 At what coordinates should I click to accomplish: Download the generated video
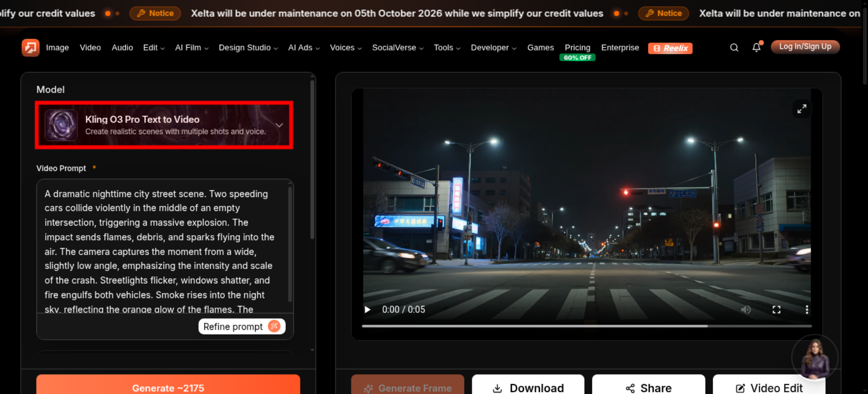(528, 384)
